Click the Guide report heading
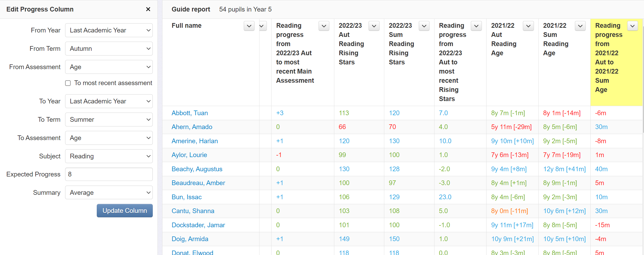644x255 pixels. click(191, 9)
